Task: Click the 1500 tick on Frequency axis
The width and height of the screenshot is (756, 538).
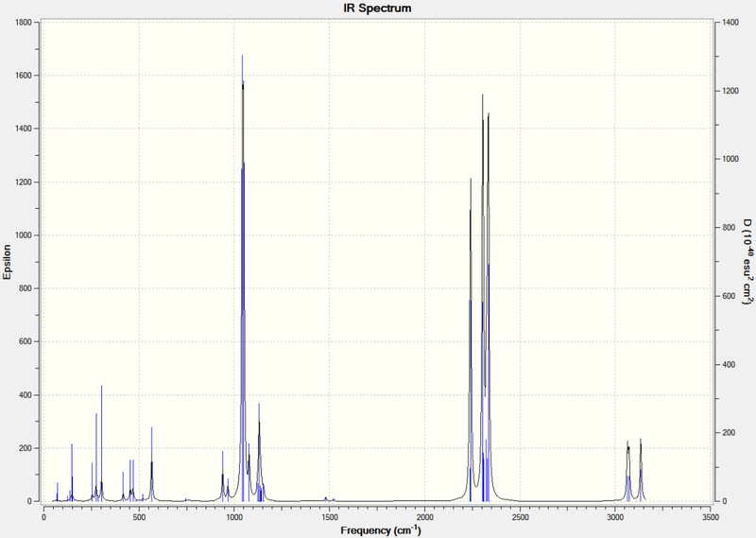Action: pyautogui.click(x=330, y=517)
